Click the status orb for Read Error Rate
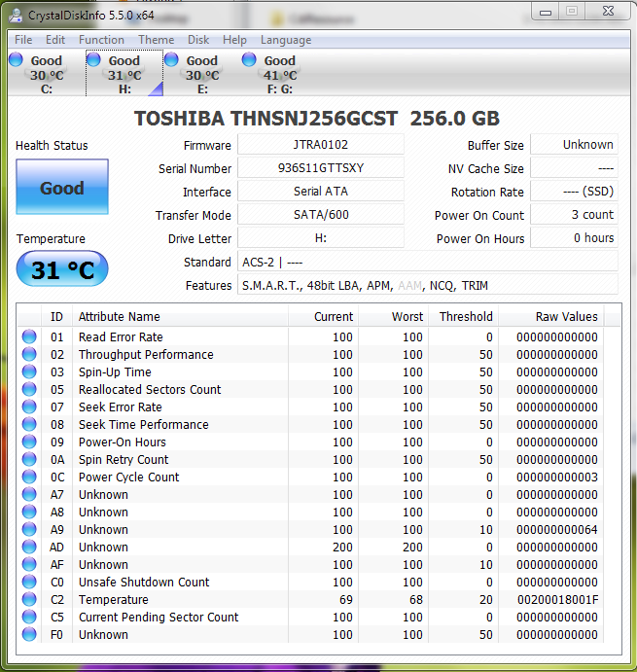637x672 pixels. click(29, 337)
